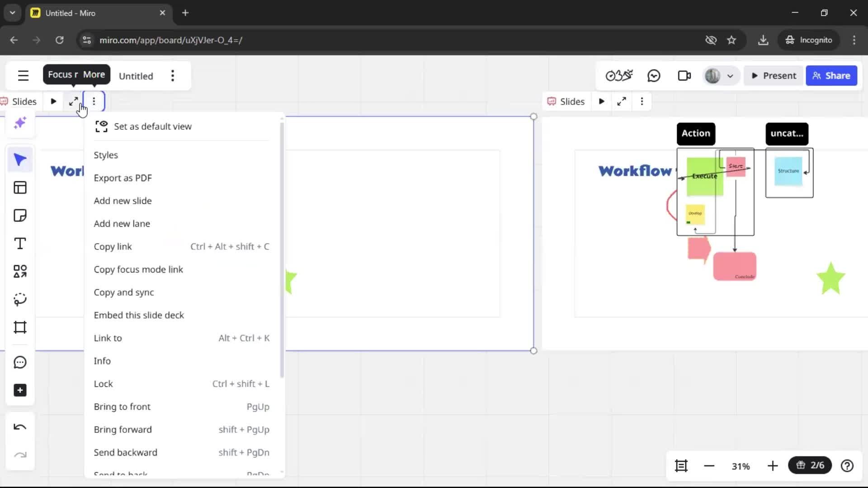
Task: Open the Miro AI sparkle tool
Action: tap(20, 123)
